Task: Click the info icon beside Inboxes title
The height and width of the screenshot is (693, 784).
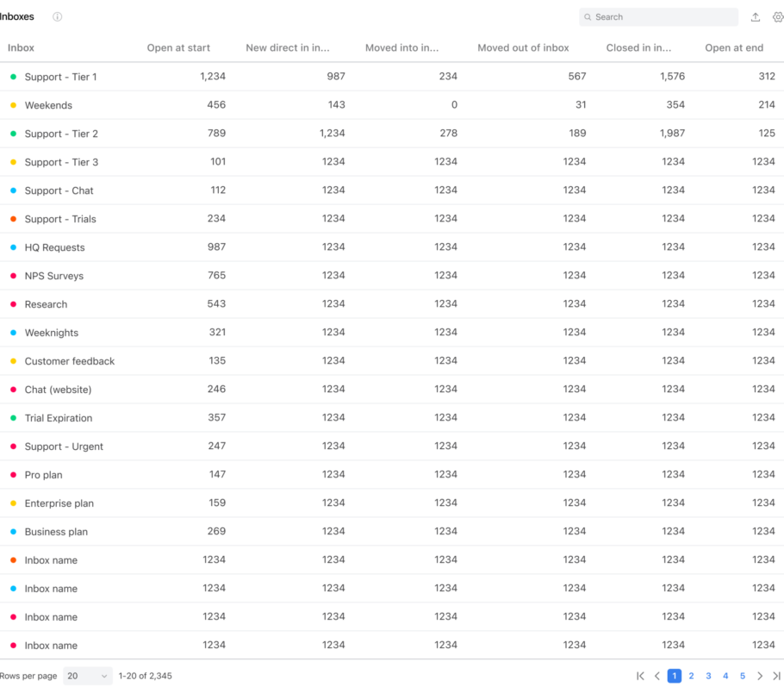Action: click(58, 17)
